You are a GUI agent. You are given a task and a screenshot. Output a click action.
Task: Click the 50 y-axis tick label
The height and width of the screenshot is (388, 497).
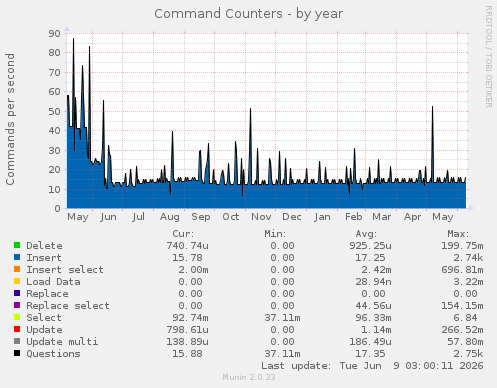[54, 111]
